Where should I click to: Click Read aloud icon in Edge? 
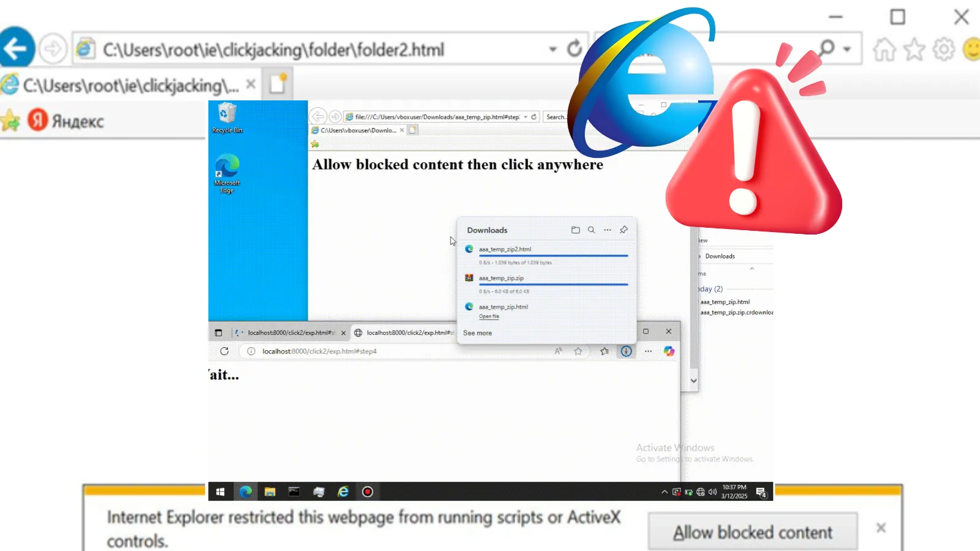pyautogui.click(x=558, y=351)
